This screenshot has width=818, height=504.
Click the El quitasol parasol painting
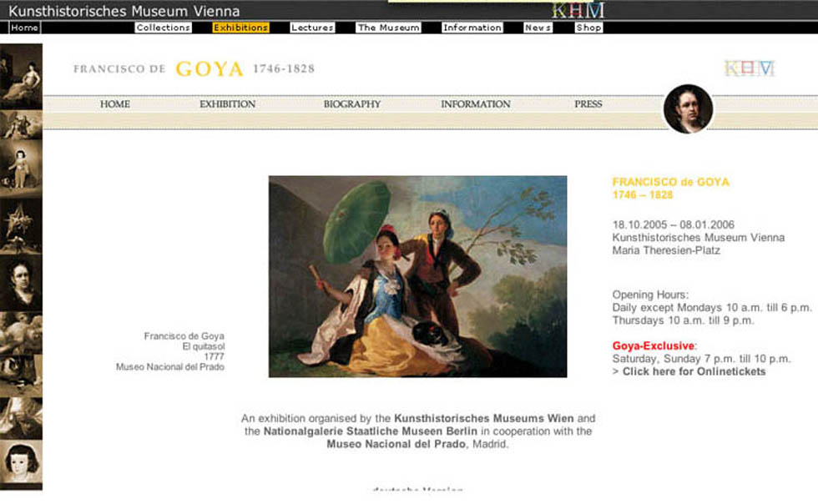tap(418, 276)
